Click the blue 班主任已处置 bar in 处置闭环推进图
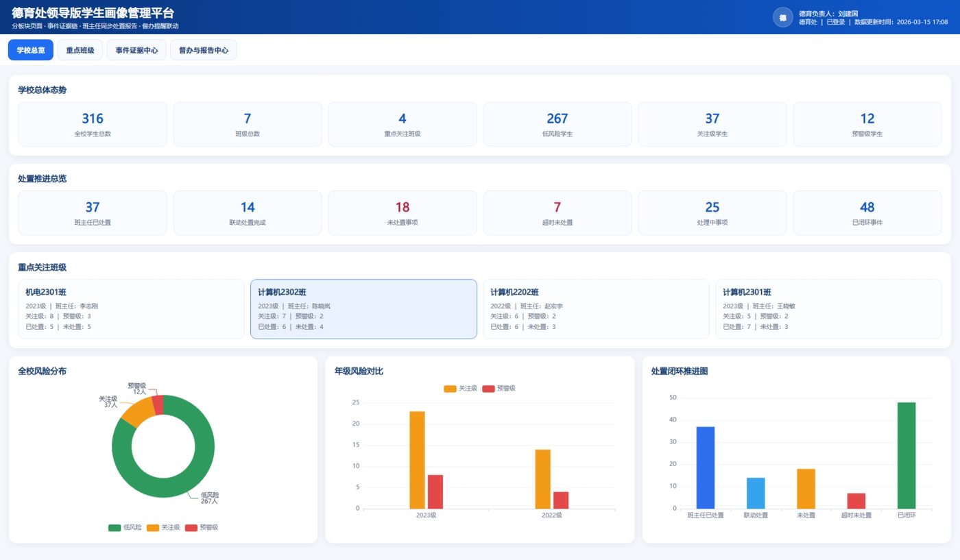 (706, 467)
